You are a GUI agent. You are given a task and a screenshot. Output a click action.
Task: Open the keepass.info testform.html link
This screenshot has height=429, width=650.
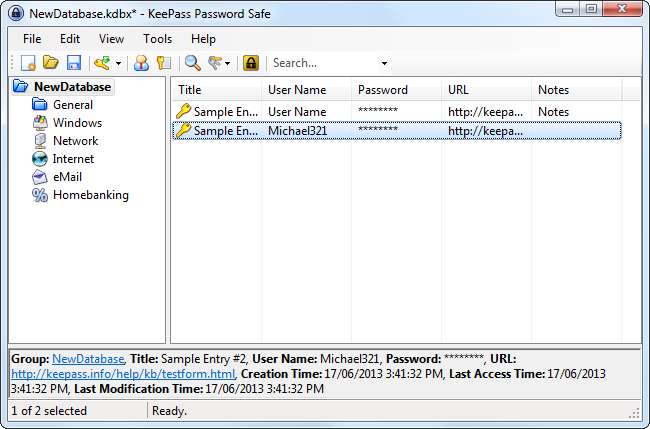(123, 374)
